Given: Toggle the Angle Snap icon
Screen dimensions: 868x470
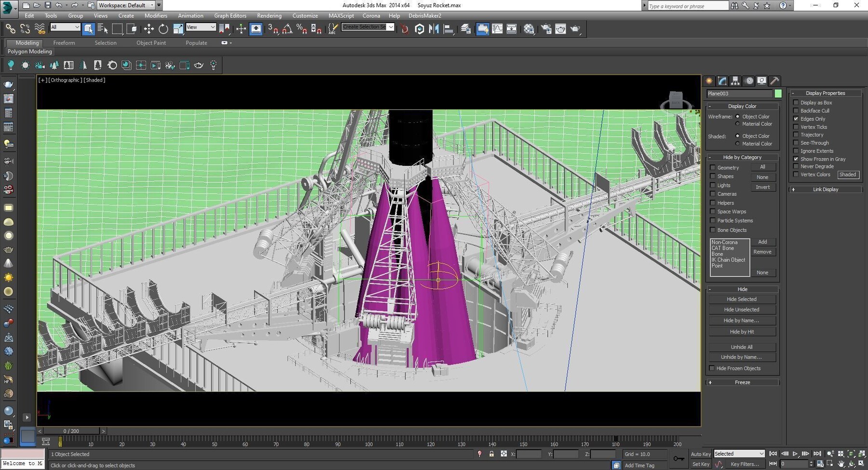Looking at the screenshot, I should coord(287,28).
